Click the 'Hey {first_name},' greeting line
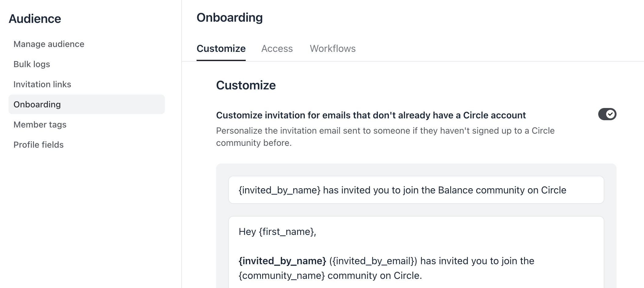 (277, 232)
